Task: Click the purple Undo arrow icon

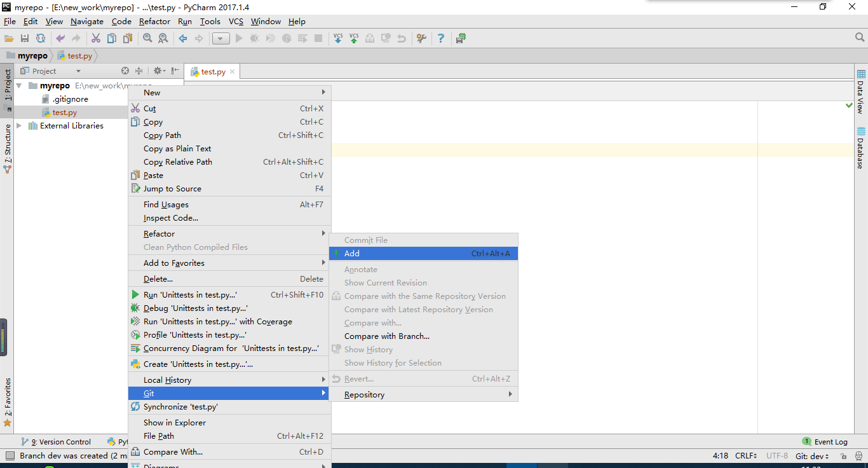Action: tap(60, 39)
